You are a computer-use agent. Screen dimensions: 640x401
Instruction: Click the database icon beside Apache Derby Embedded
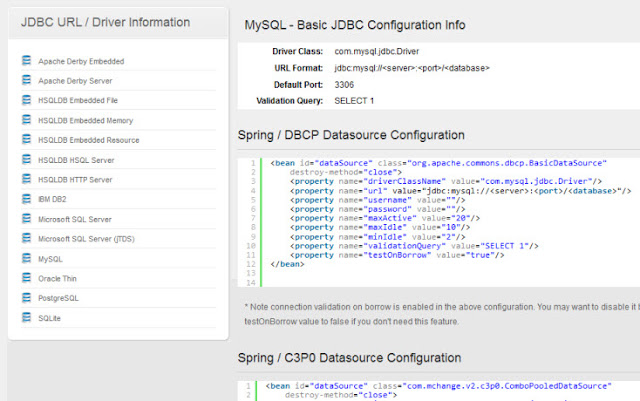pyautogui.click(x=27, y=61)
